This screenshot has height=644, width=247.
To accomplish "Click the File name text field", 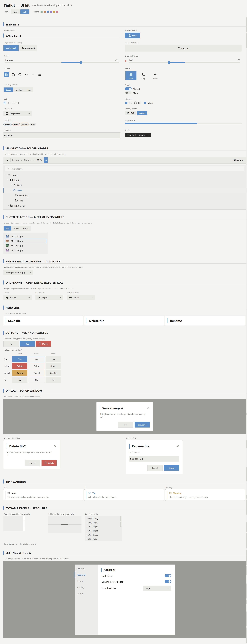I will [x=62, y=135].
